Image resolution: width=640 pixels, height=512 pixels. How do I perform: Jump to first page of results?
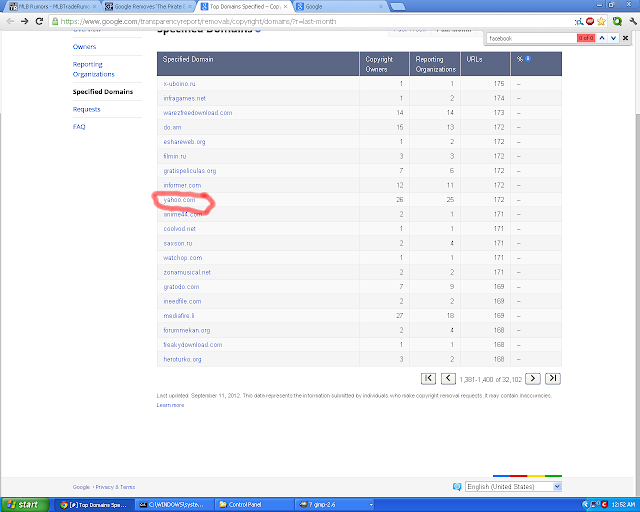tap(428, 378)
